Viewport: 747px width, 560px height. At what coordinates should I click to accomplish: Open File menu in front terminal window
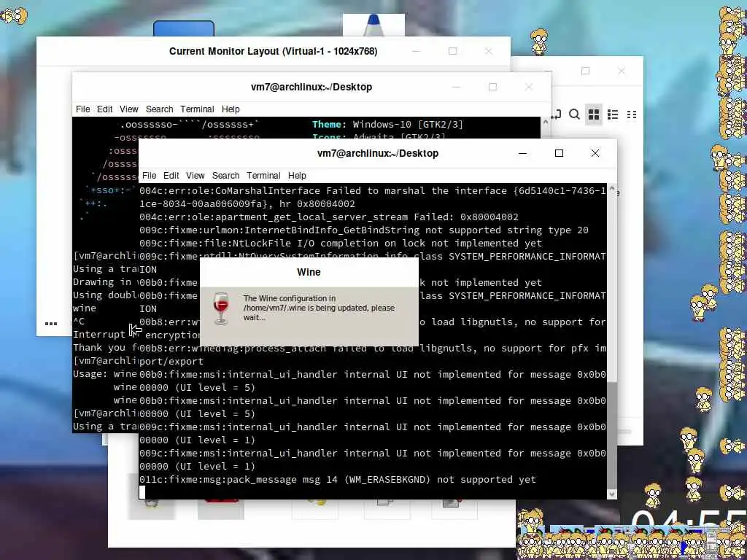tap(149, 175)
